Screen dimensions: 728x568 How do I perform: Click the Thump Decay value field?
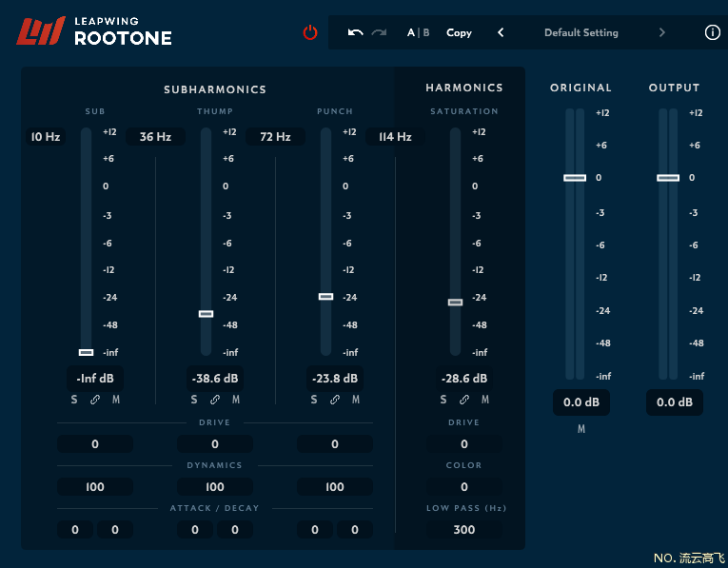coord(235,530)
